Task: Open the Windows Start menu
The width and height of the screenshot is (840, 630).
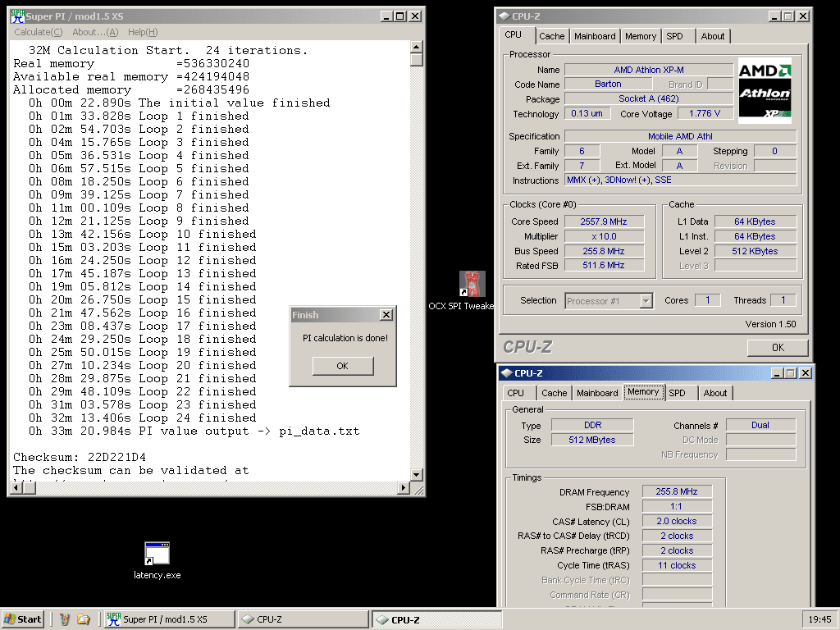Action: (22, 619)
